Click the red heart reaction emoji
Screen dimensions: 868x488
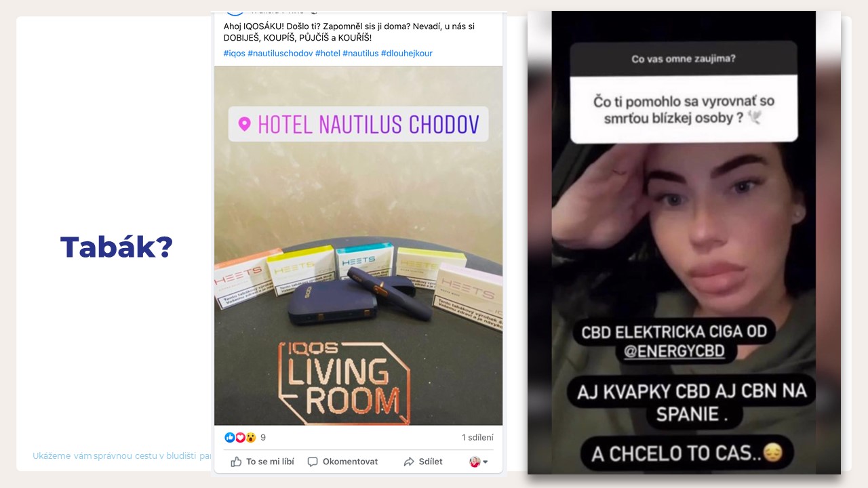239,437
